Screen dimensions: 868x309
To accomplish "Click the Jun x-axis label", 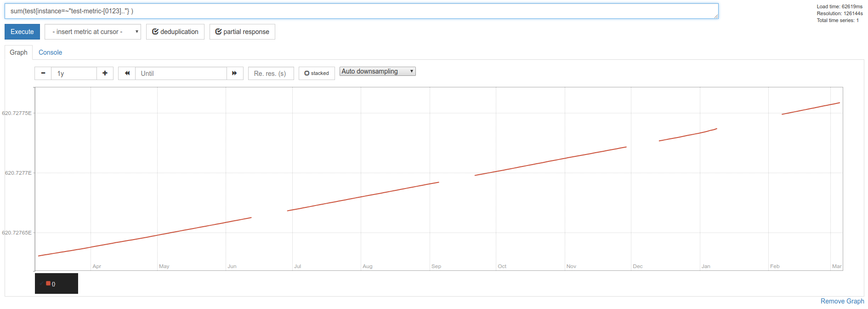I will (232, 266).
